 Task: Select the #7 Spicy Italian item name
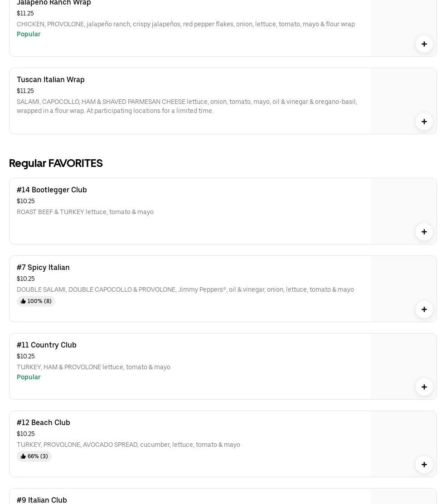pos(43,267)
